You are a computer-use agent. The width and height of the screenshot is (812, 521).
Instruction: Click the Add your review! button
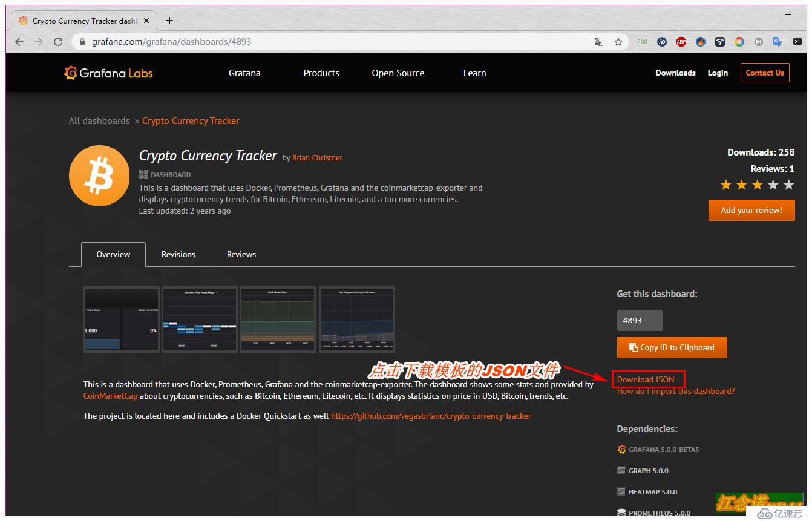click(x=751, y=211)
